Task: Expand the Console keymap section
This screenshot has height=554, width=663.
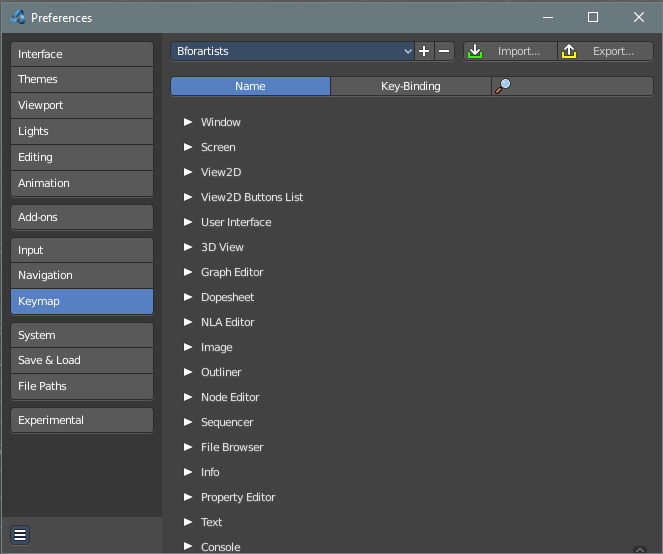Action: click(188, 546)
